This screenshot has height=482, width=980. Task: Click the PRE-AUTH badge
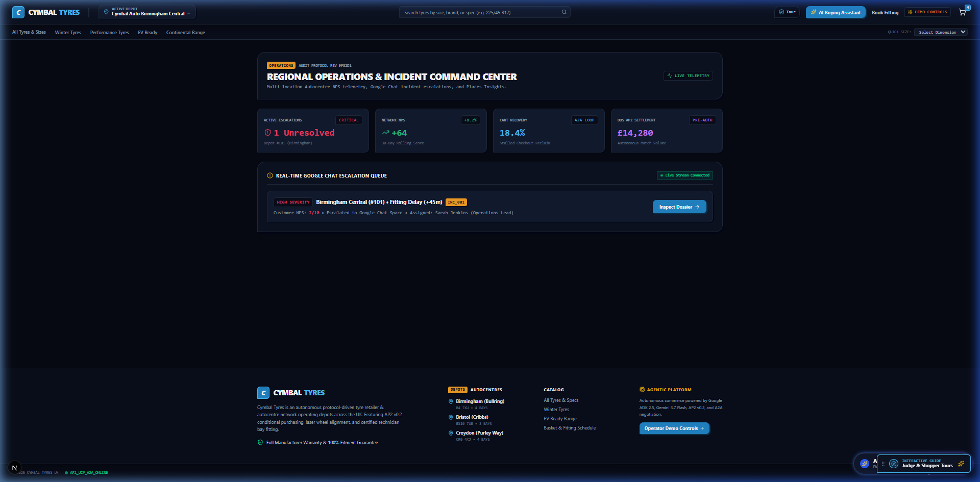[x=702, y=120]
